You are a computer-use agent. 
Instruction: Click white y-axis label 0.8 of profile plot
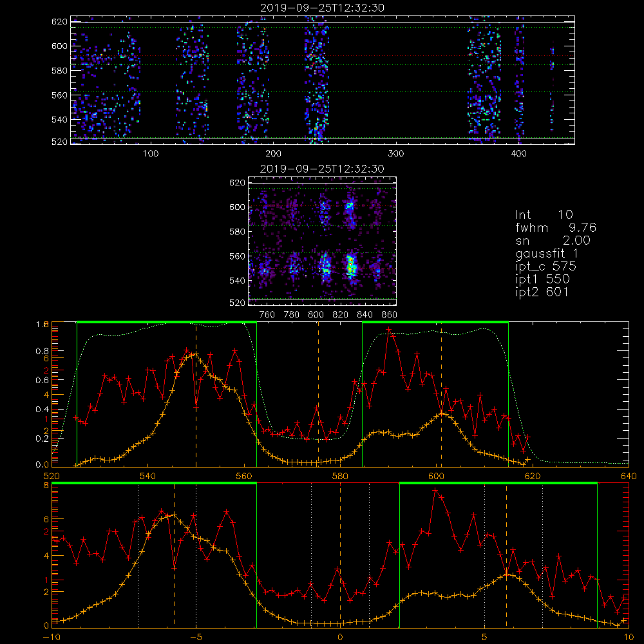tap(43, 351)
